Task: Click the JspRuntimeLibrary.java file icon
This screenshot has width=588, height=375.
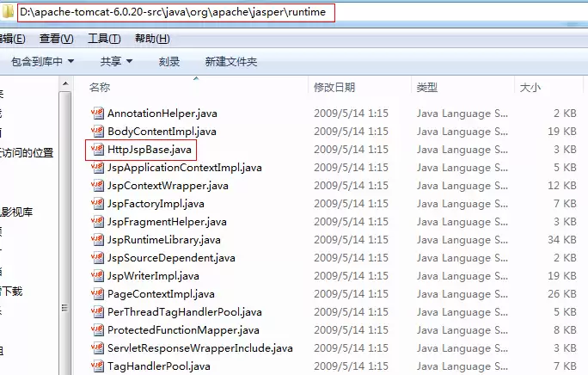Action: pyautogui.click(x=97, y=239)
